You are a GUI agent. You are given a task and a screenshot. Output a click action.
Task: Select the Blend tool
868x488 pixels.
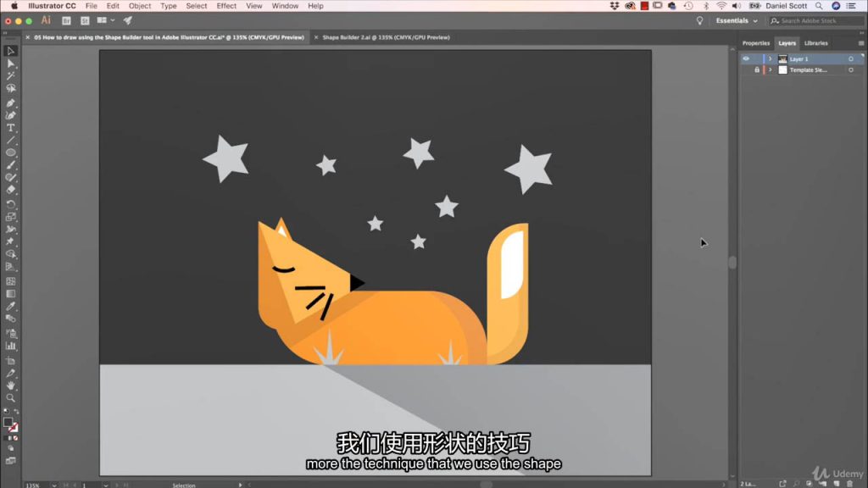tap(10, 319)
